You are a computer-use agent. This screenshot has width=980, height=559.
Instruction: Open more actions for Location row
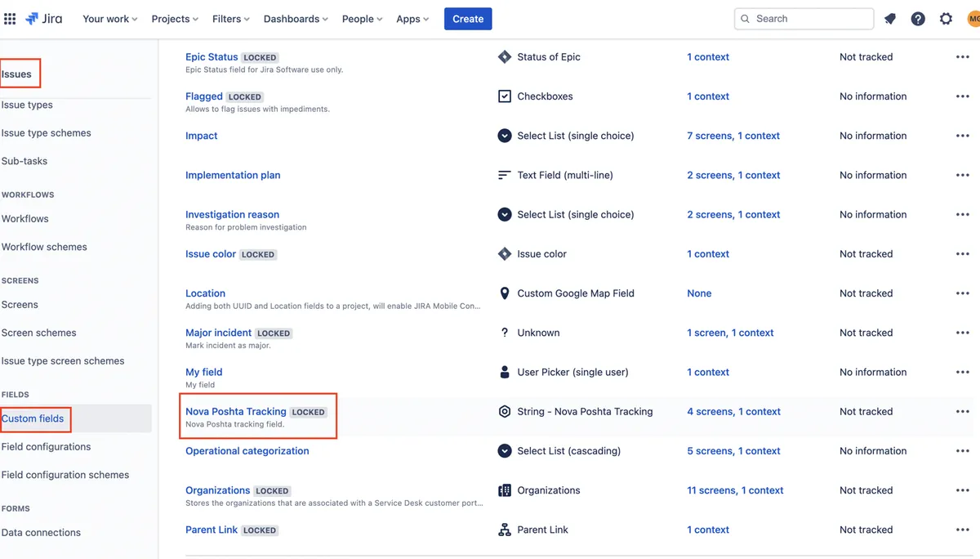(x=962, y=293)
